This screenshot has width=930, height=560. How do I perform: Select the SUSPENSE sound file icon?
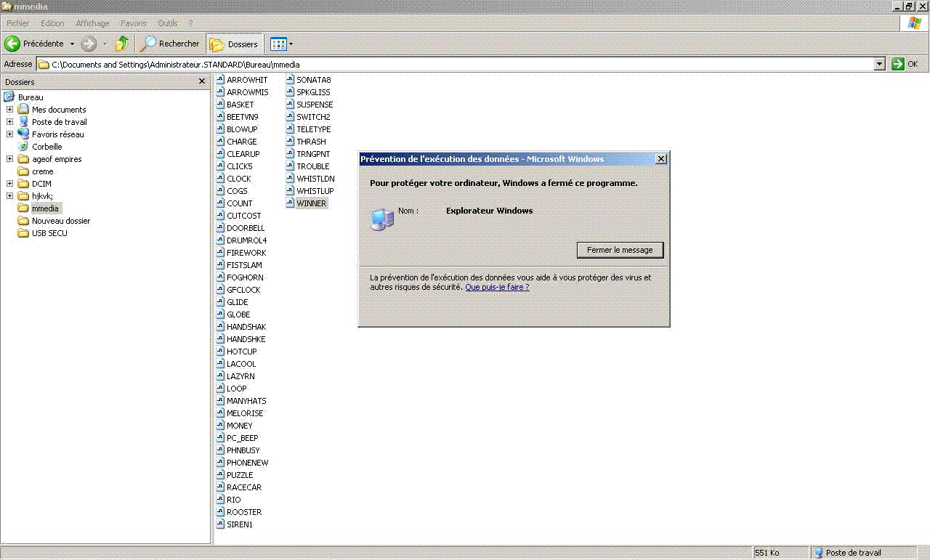pyautogui.click(x=290, y=105)
